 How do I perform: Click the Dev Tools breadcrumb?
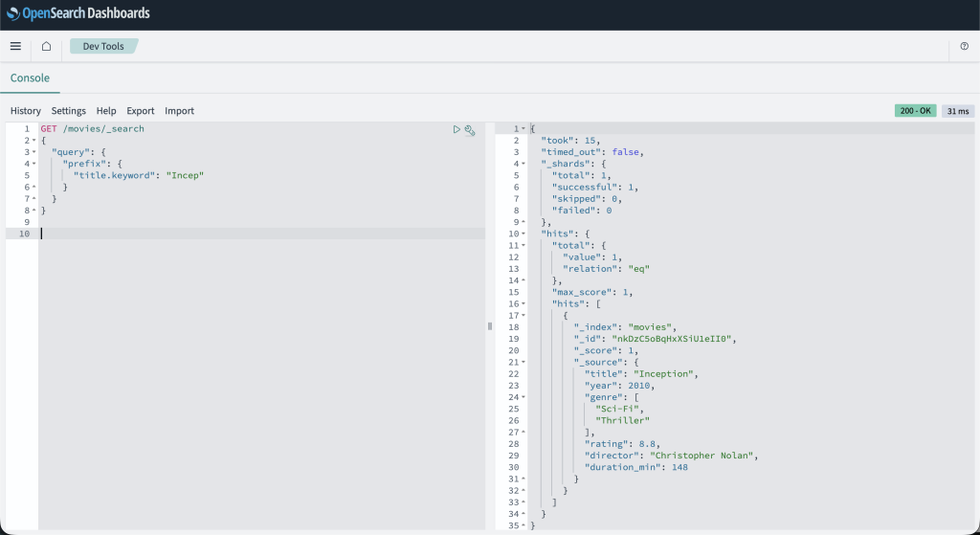[102, 46]
